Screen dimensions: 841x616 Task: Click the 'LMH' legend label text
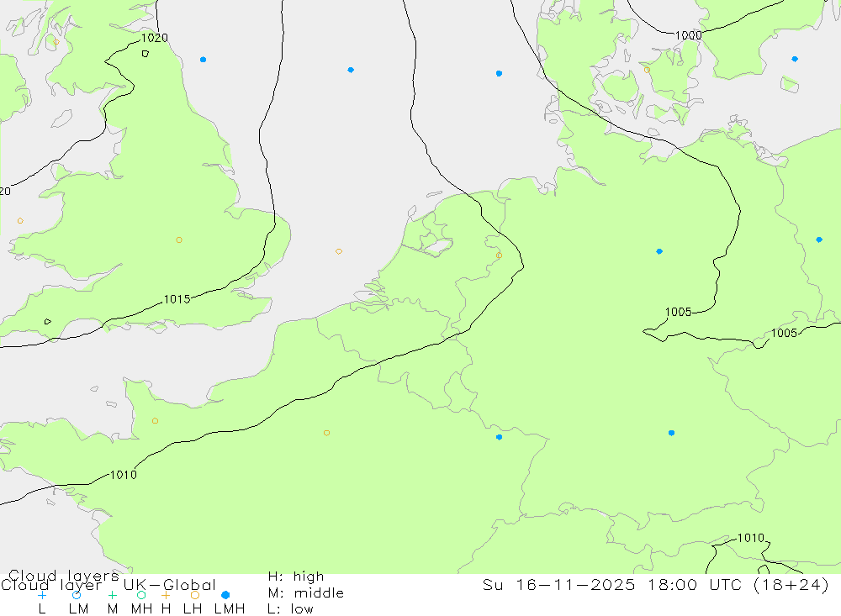click(230, 609)
